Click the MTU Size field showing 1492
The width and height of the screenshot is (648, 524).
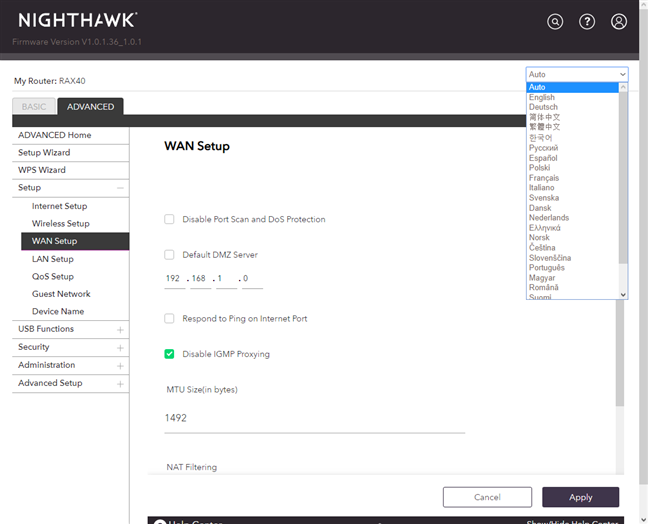tap(314, 418)
